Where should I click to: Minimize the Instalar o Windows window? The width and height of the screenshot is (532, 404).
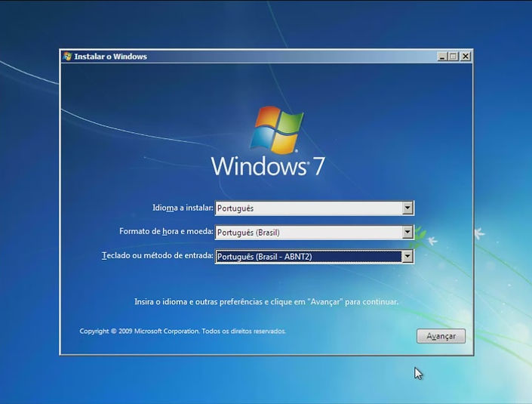(441, 57)
